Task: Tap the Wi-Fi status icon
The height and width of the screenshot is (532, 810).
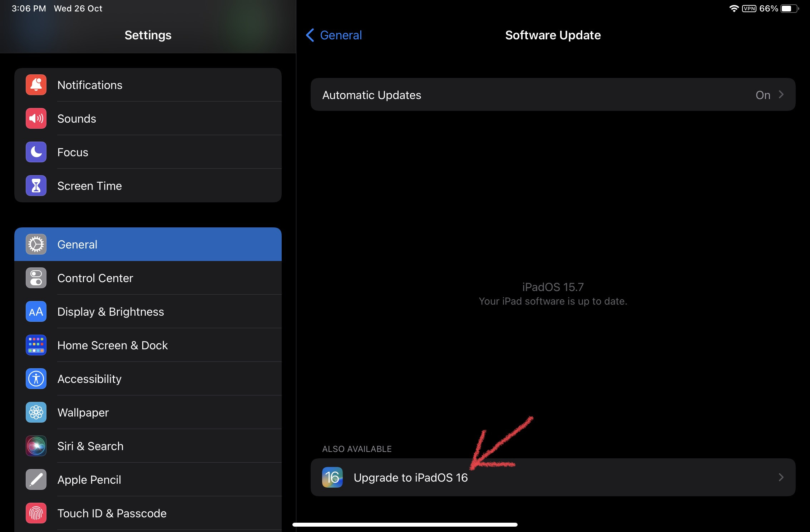Action: pos(734,9)
